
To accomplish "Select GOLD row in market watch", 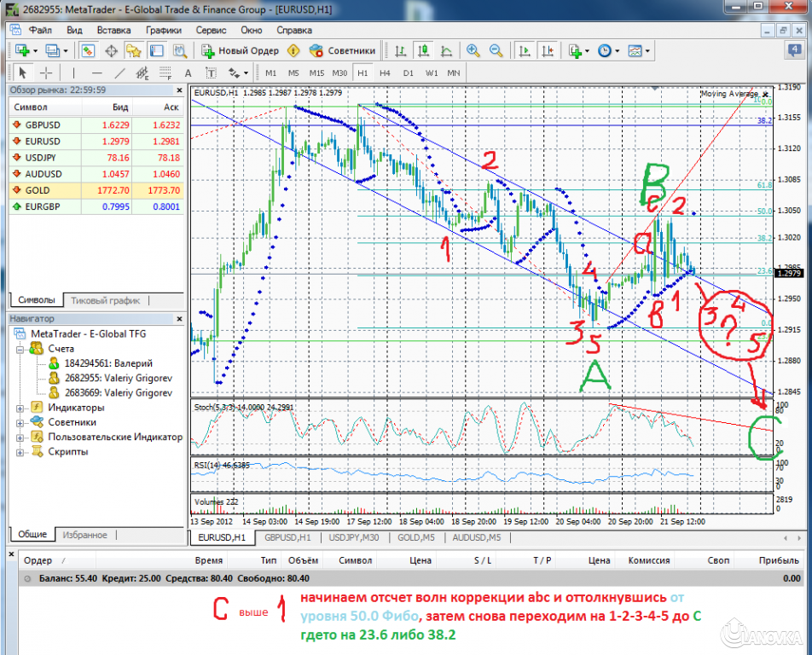I will [x=38, y=190].
